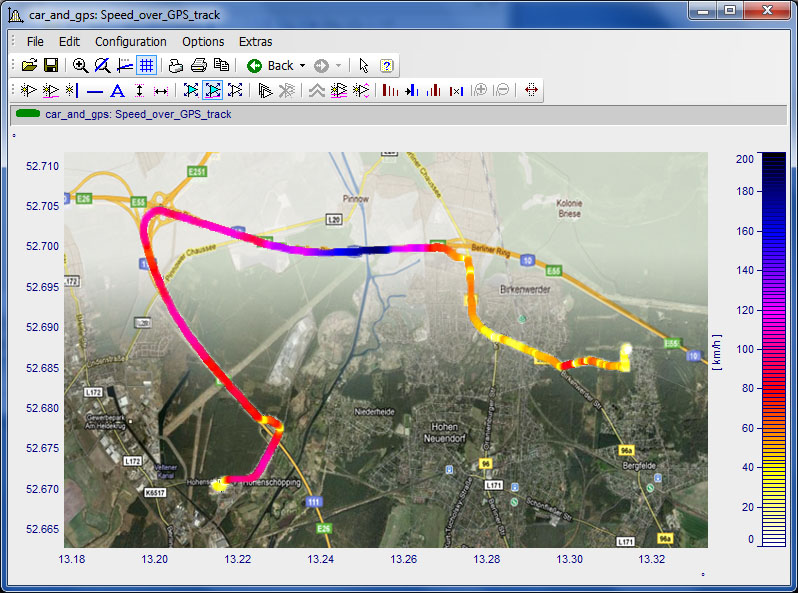The width and height of the screenshot is (798, 593).
Task: Toggle the grid display button
Action: 146,65
